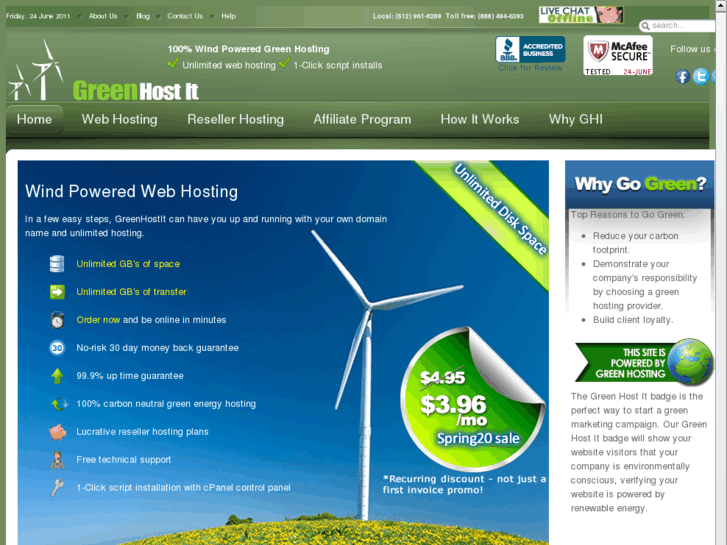Click the McAfee Secure badge
This screenshot has width=727, height=545.
pos(618,56)
